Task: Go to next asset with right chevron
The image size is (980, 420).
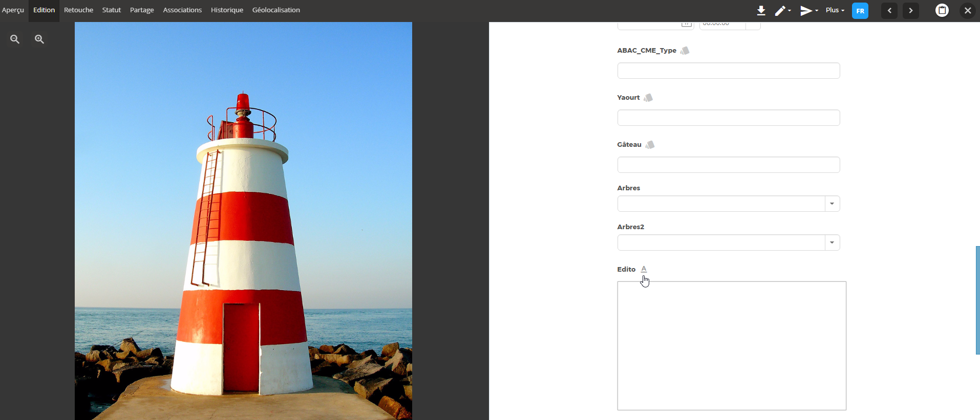Action: click(910, 11)
